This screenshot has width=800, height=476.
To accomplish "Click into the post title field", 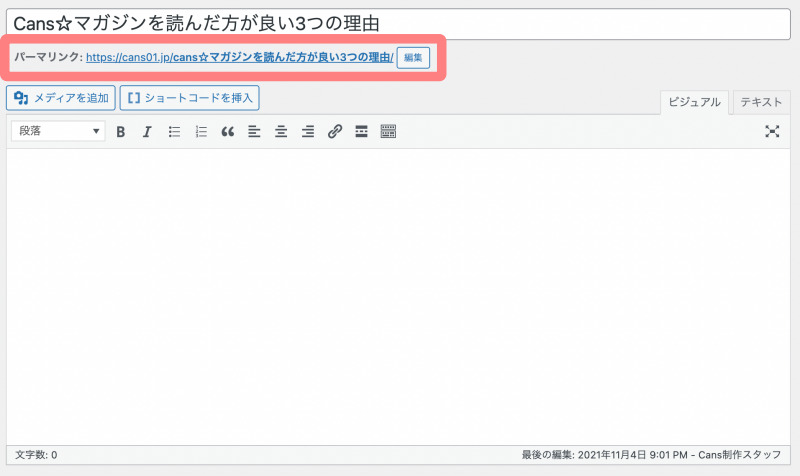I will click(x=400, y=22).
